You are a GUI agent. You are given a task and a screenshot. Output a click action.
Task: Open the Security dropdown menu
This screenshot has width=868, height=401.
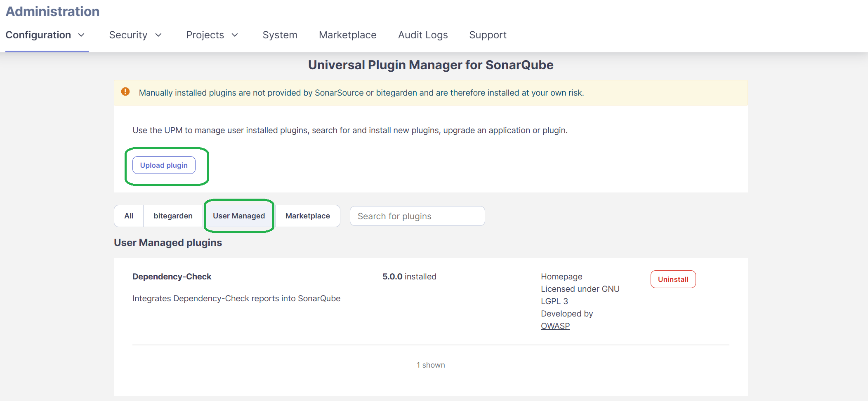click(135, 35)
